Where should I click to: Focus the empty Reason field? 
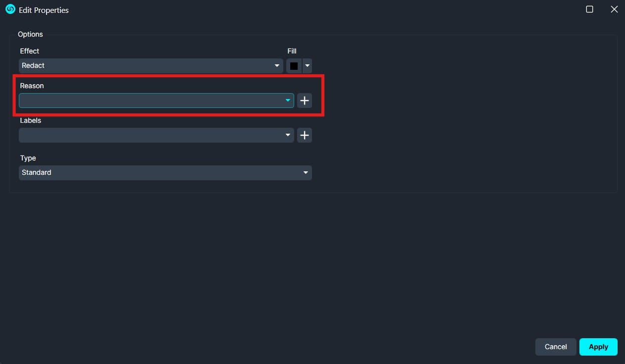(x=149, y=101)
